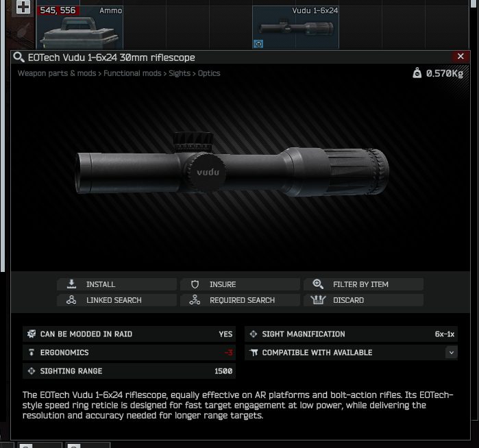Click the Install download-arrow icon
479x448 pixels.
pyautogui.click(x=71, y=284)
